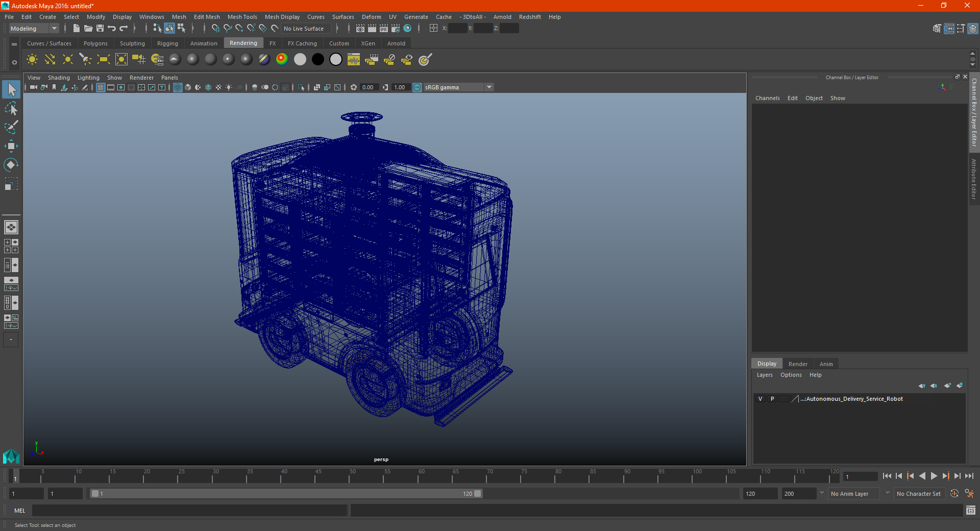Create a Point Light from the shelf
The height and width of the screenshot is (531, 980).
pyautogui.click(x=68, y=60)
